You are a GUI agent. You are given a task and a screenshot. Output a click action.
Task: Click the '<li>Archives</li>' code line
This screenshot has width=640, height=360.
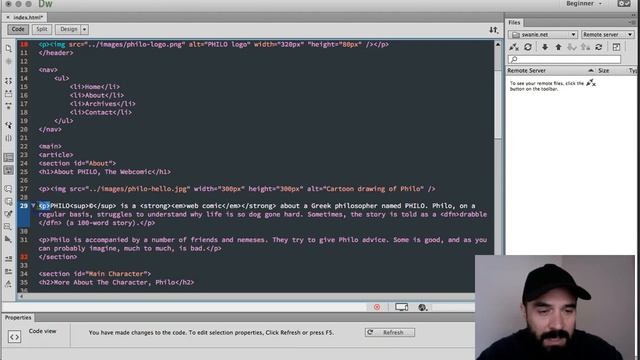click(102, 104)
